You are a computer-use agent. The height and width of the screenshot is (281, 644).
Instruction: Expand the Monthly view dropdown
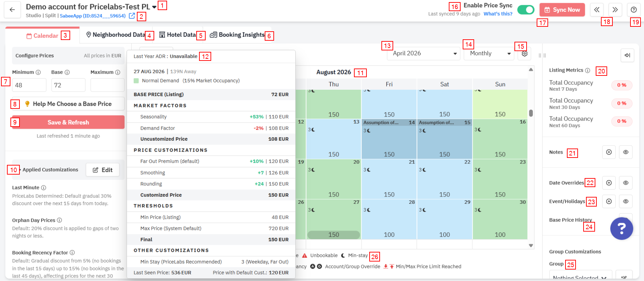point(489,54)
